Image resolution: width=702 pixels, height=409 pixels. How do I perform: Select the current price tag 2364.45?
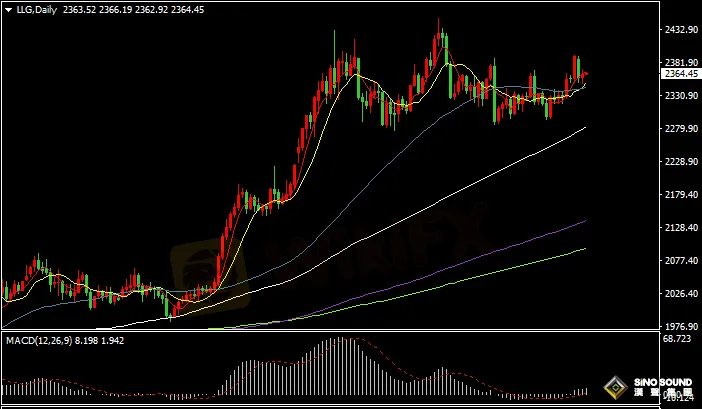click(680, 73)
